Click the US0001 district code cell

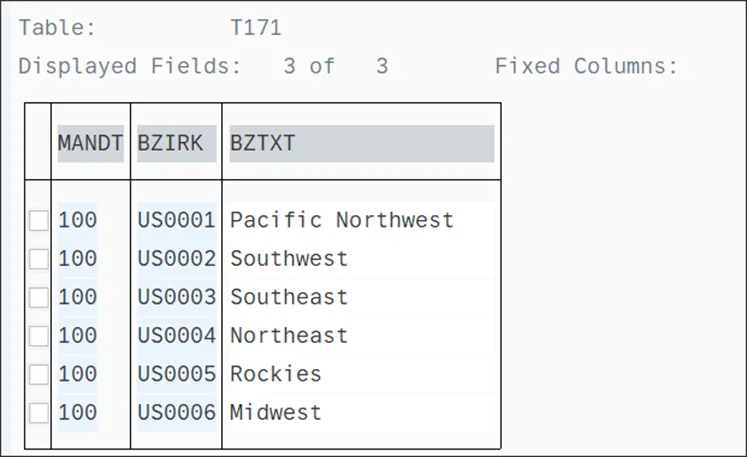(176, 220)
